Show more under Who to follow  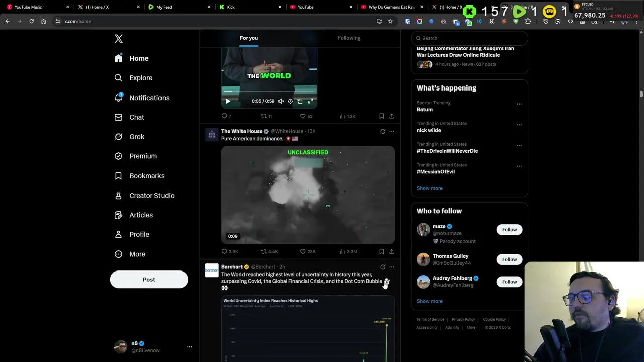tap(430, 301)
